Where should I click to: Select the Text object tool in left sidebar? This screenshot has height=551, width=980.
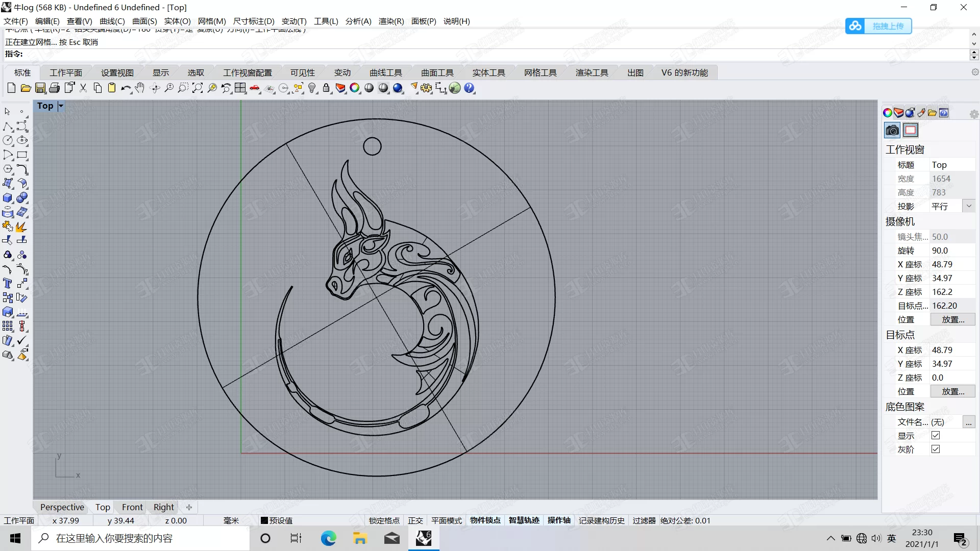(x=8, y=284)
